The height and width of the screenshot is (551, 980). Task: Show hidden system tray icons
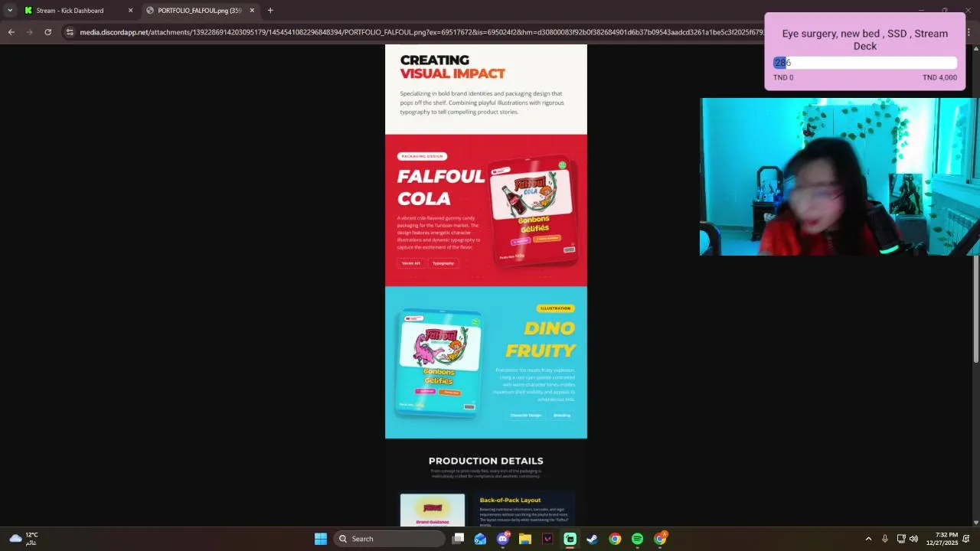(x=868, y=539)
